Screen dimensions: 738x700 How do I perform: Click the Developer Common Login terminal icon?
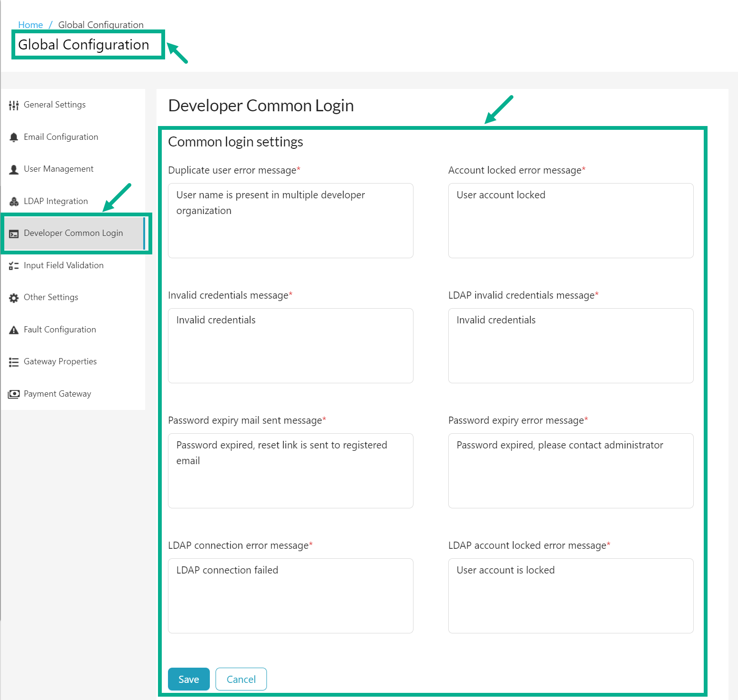(14, 233)
